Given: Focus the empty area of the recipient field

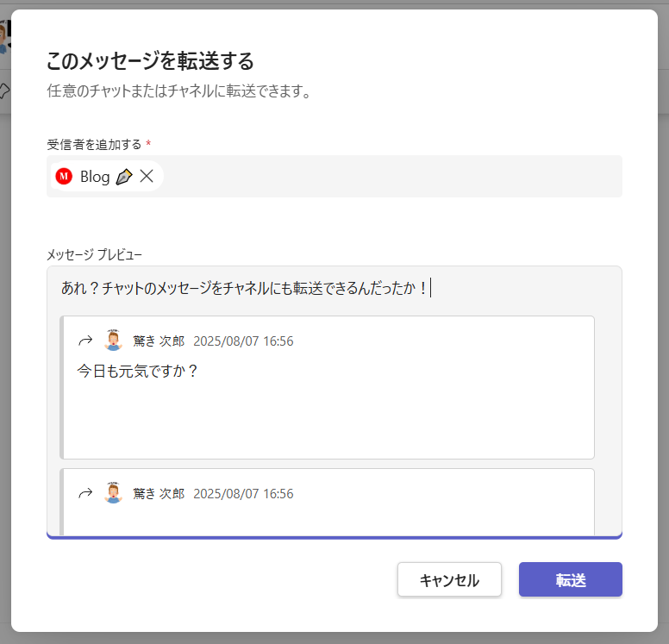Looking at the screenshot, I should (388, 177).
